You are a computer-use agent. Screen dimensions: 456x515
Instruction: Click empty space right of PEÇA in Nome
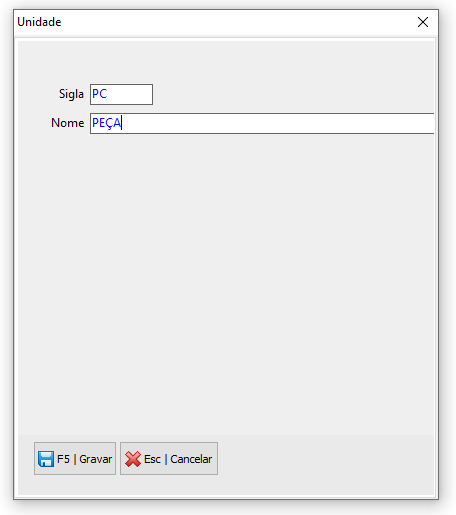(x=277, y=123)
